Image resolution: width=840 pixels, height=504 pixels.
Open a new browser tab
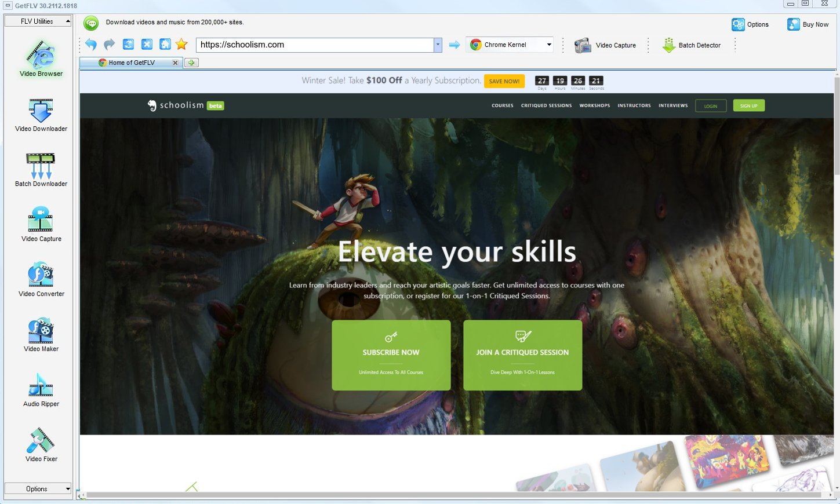[191, 63]
